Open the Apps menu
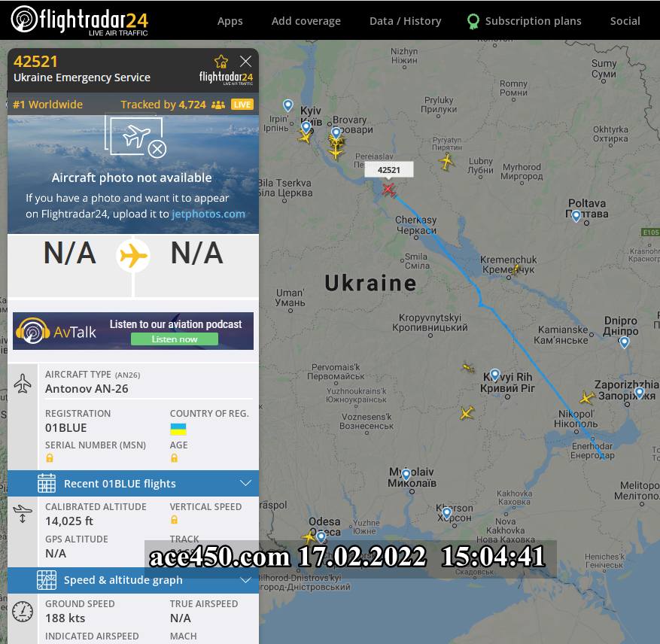 point(230,21)
